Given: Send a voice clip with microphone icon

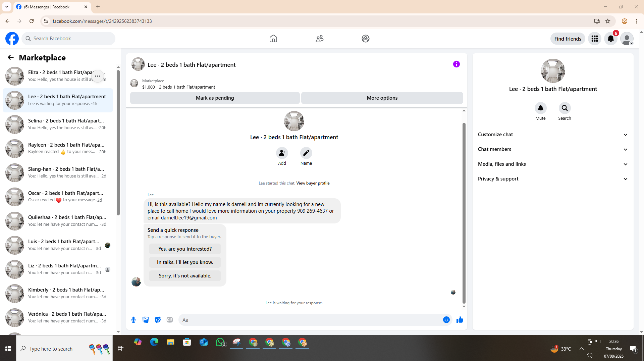Looking at the screenshot, I should click(133, 320).
